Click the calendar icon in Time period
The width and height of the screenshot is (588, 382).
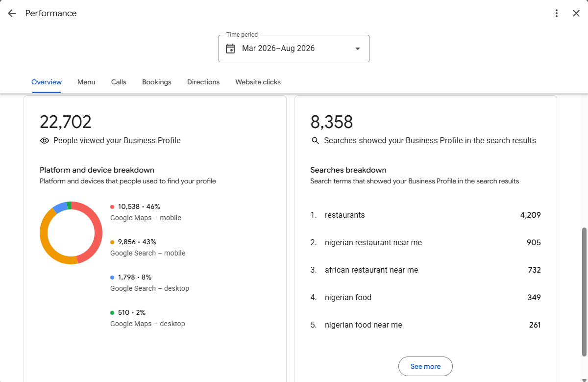click(230, 49)
